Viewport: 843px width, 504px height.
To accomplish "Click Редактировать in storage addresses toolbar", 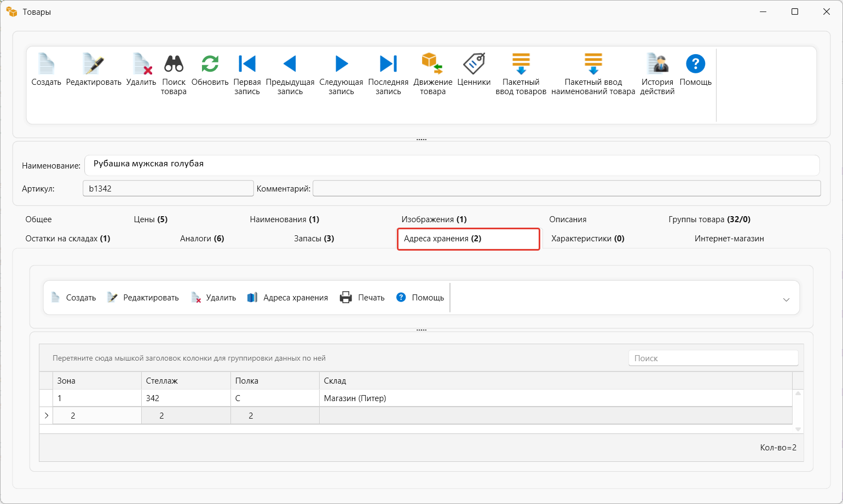I will [x=143, y=298].
